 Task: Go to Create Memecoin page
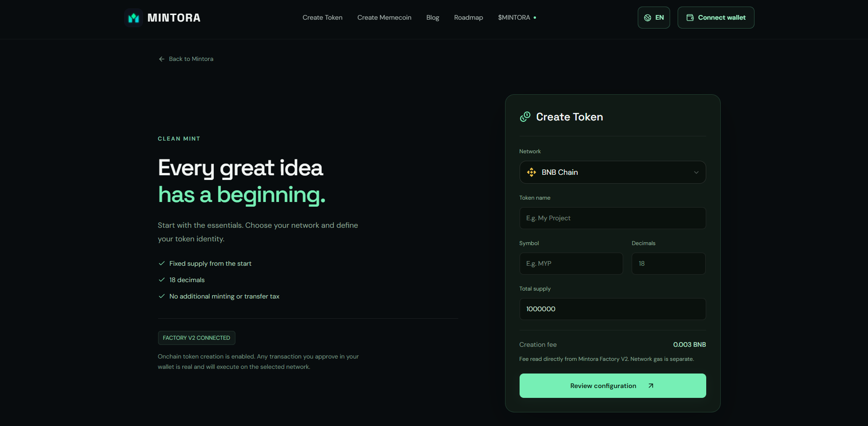click(385, 18)
